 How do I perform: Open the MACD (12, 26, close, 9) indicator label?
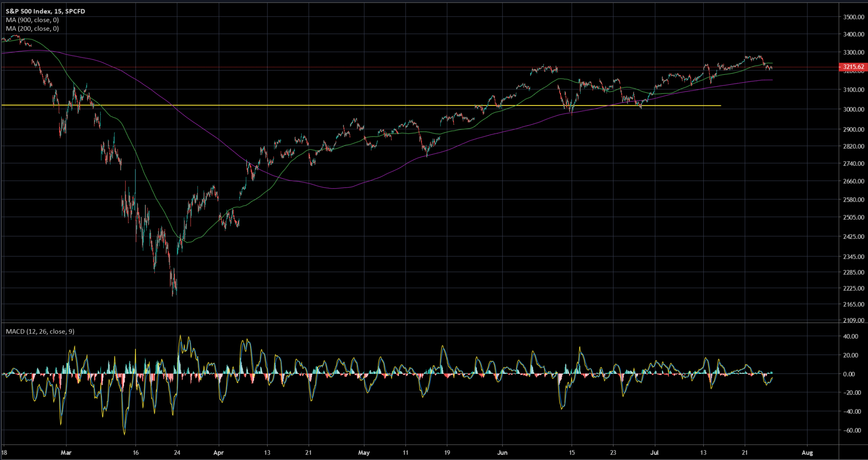coord(40,331)
